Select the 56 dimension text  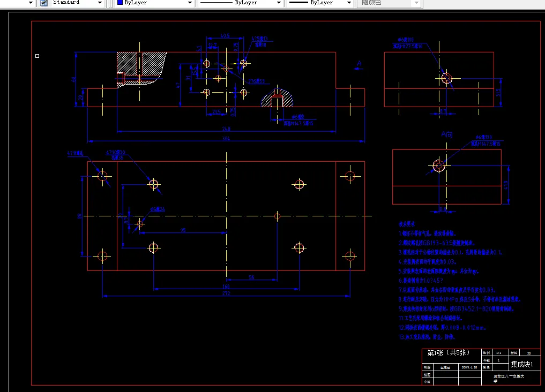tap(252, 277)
